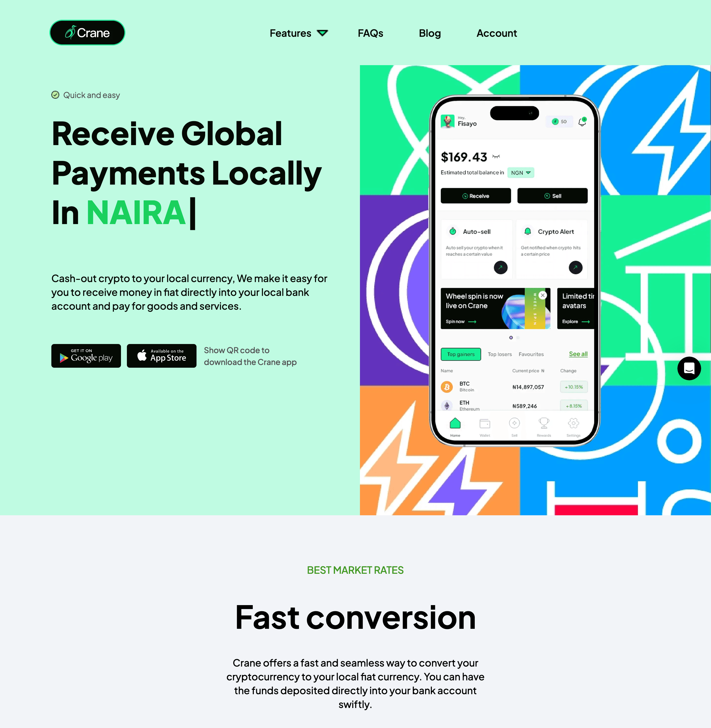Open FAQs menu item in navigation
The height and width of the screenshot is (728, 711).
[x=371, y=32]
